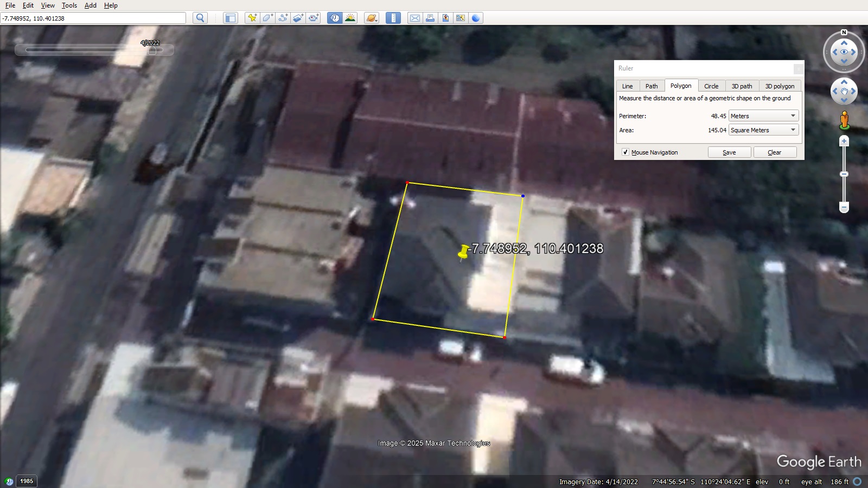Viewport: 868px width, 488px height.
Task: Open the Square Meters area units dropdown
Action: click(x=793, y=130)
